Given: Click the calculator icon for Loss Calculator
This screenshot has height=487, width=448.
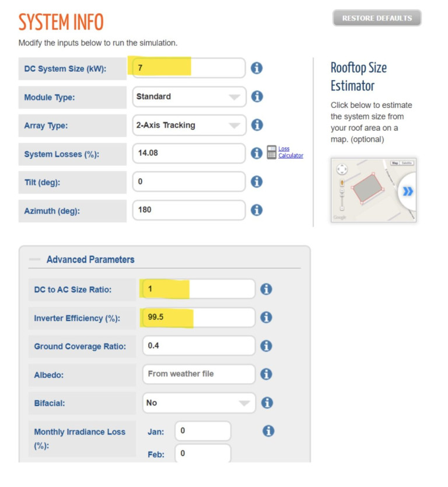Looking at the screenshot, I should 271,152.
